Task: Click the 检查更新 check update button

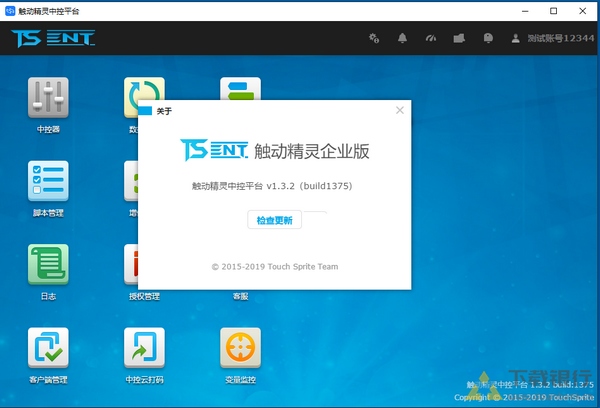Action: point(274,220)
